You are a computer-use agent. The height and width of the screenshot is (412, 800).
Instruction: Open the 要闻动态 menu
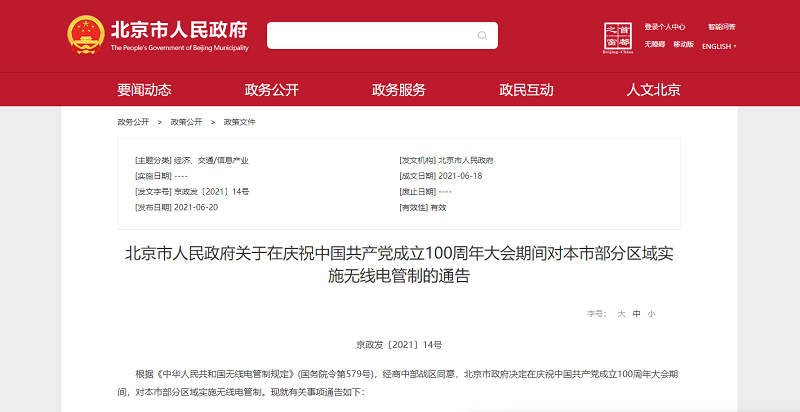(x=144, y=90)
